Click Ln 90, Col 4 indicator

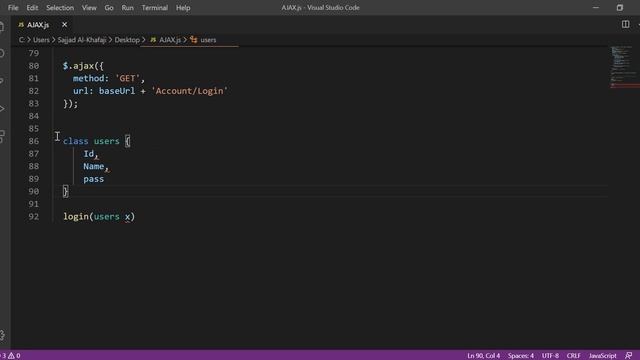click(483, 356)
